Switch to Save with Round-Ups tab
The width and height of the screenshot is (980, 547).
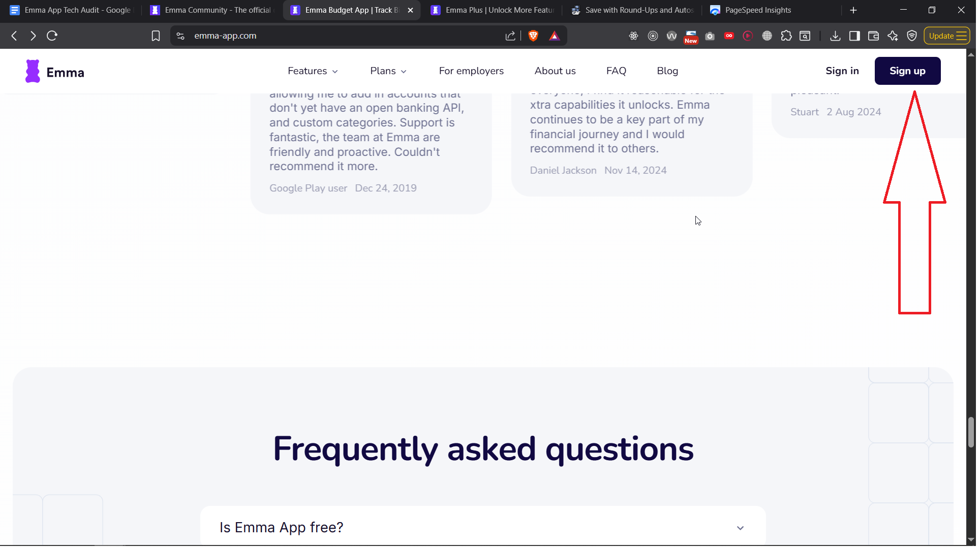[633, 10]
